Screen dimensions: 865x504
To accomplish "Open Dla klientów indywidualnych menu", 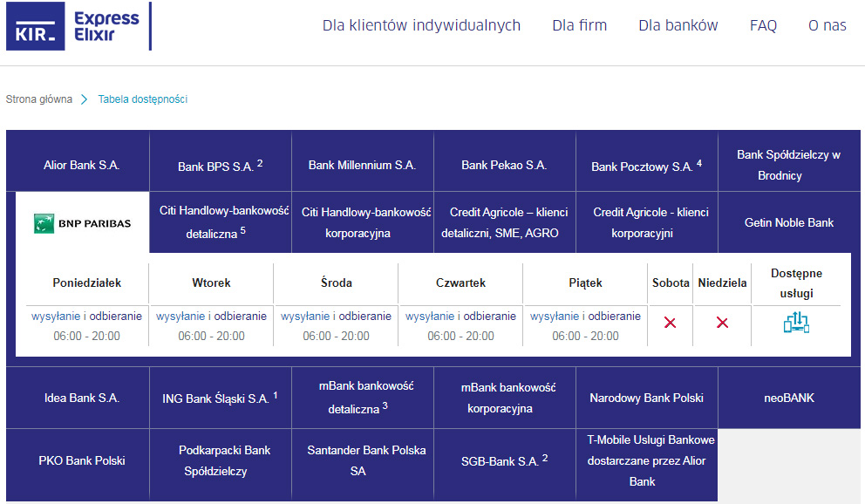I will pos(421,25).
